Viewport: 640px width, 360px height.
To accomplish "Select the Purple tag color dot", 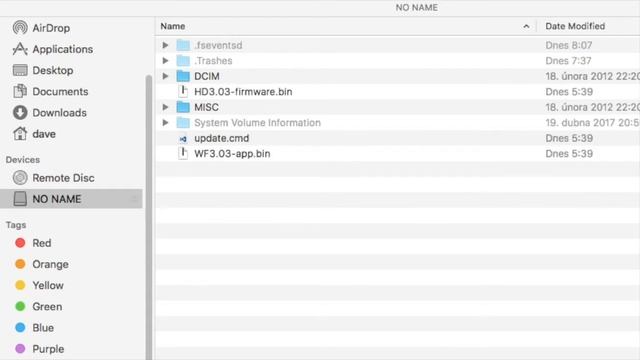I will (20, 349).
